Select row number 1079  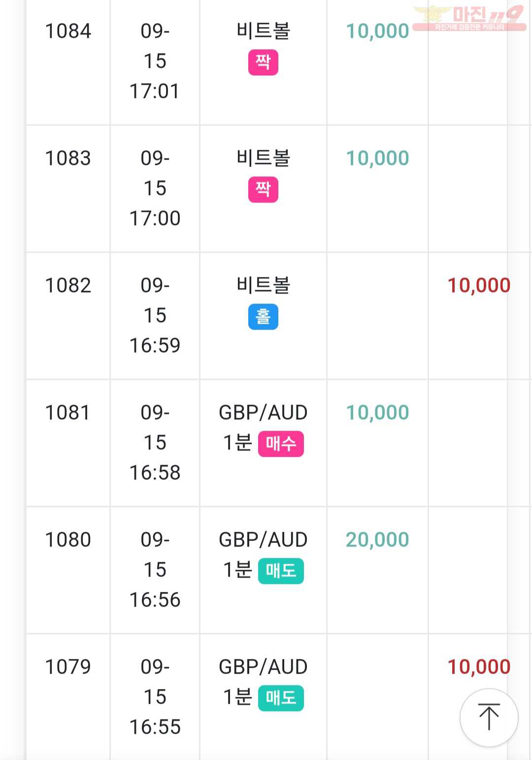tap(68, 667)
